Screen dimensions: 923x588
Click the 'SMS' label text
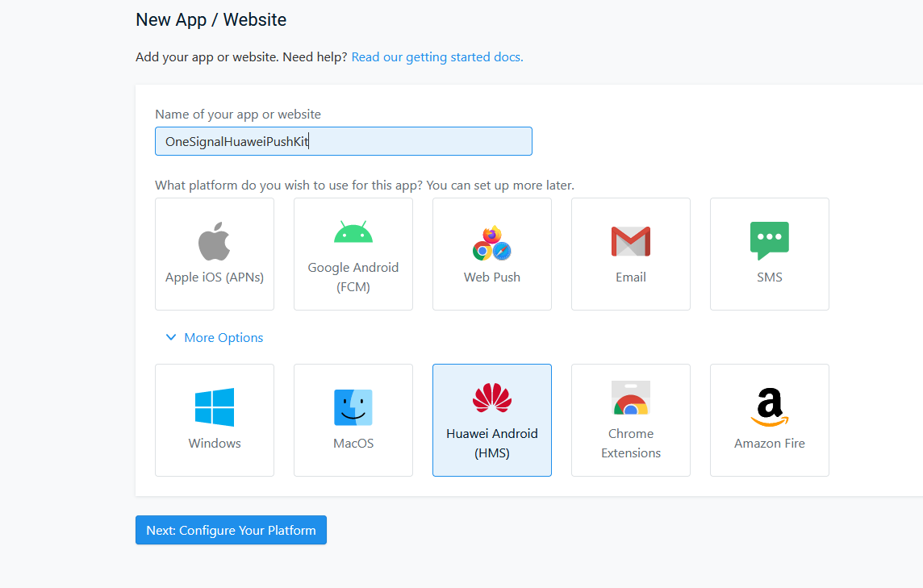pos(770,277)
